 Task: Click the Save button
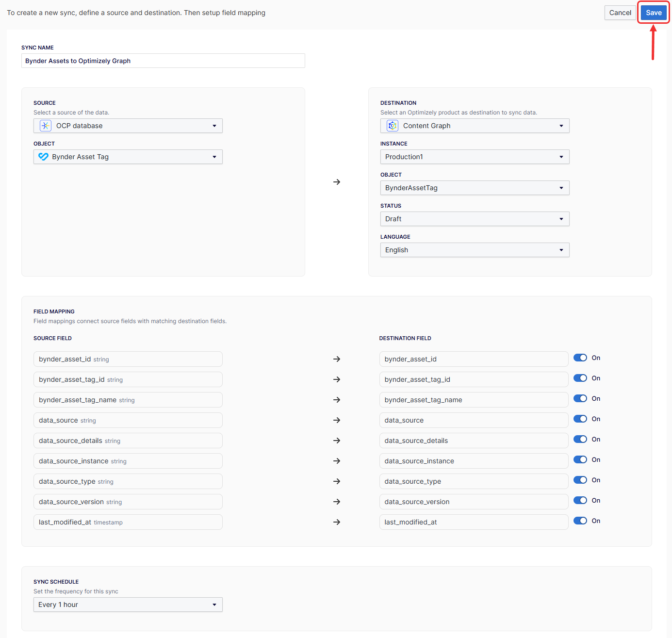654,13
